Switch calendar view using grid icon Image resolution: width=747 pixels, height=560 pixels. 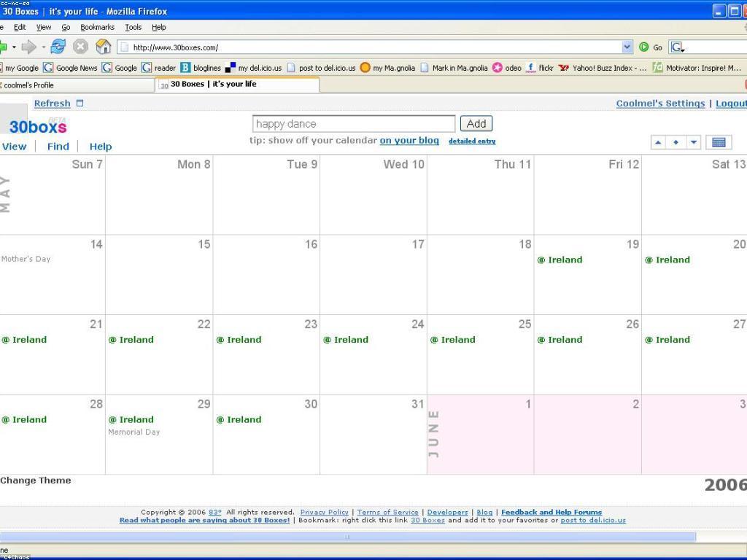(x=719, y=142)
